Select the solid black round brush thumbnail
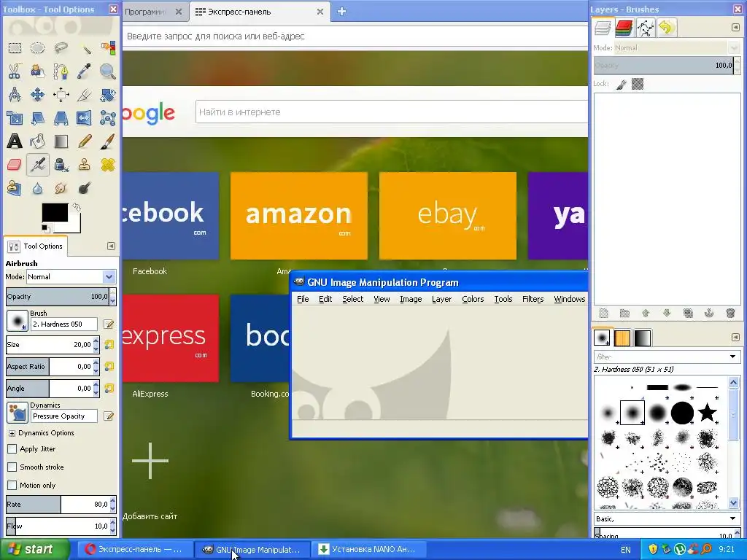747x560 pixels. 682,413
